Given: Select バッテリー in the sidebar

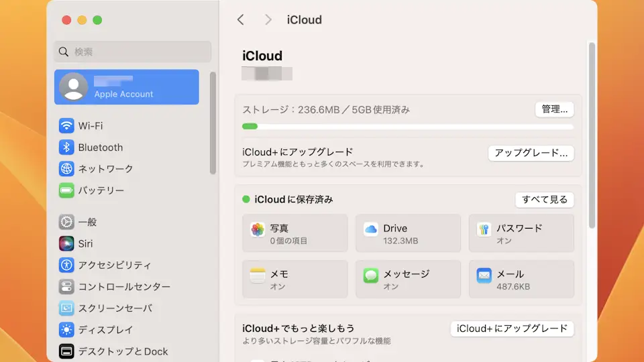Looking at the screenshot, I should point(101,190).
